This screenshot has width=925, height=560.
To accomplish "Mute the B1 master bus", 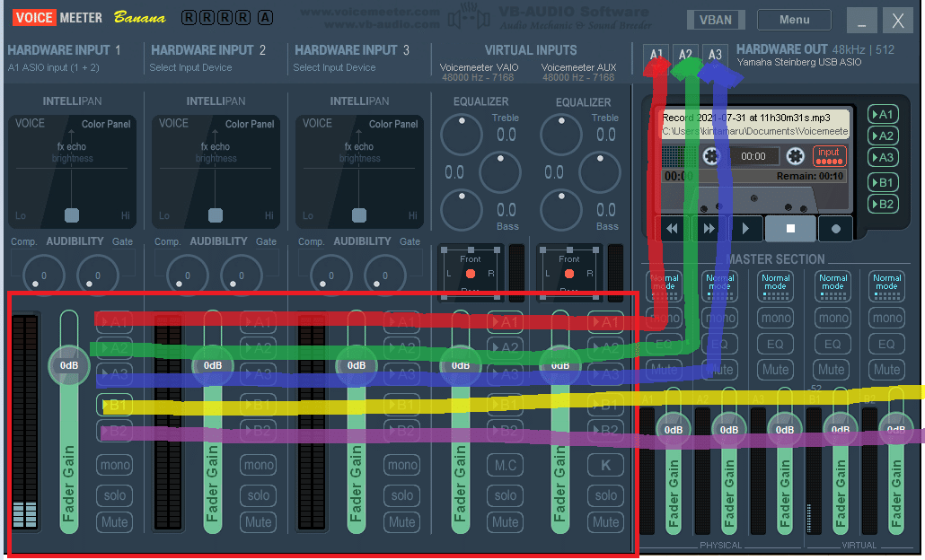I will (832, 370).
